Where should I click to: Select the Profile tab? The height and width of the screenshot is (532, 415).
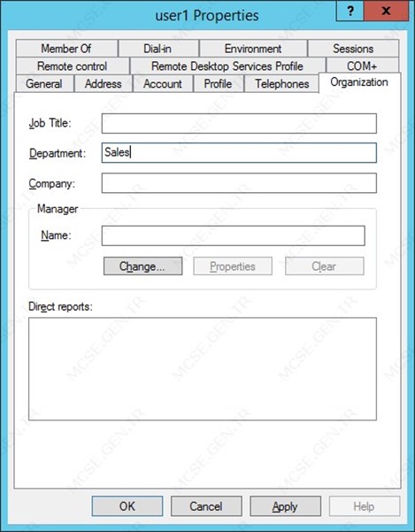[219, 84]
